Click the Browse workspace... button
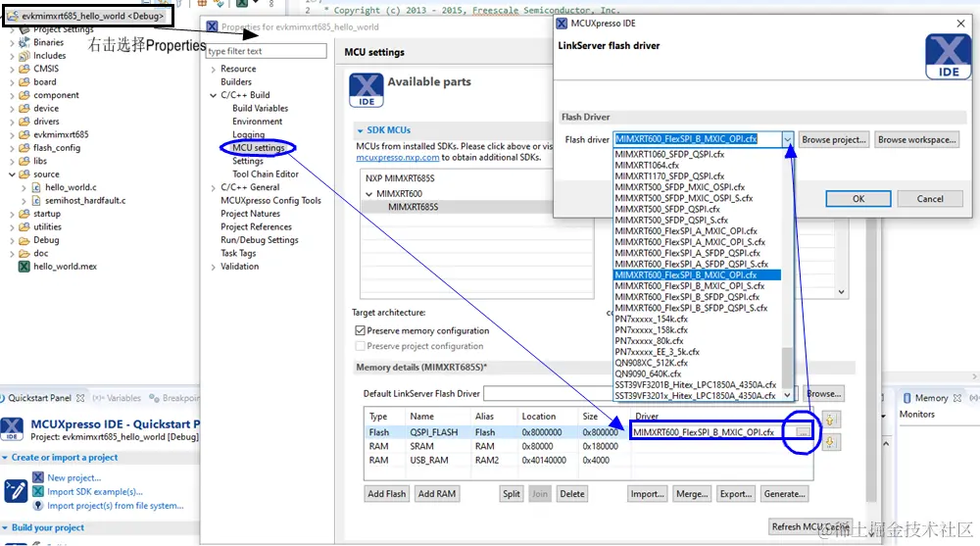 [x=916, y=139]
